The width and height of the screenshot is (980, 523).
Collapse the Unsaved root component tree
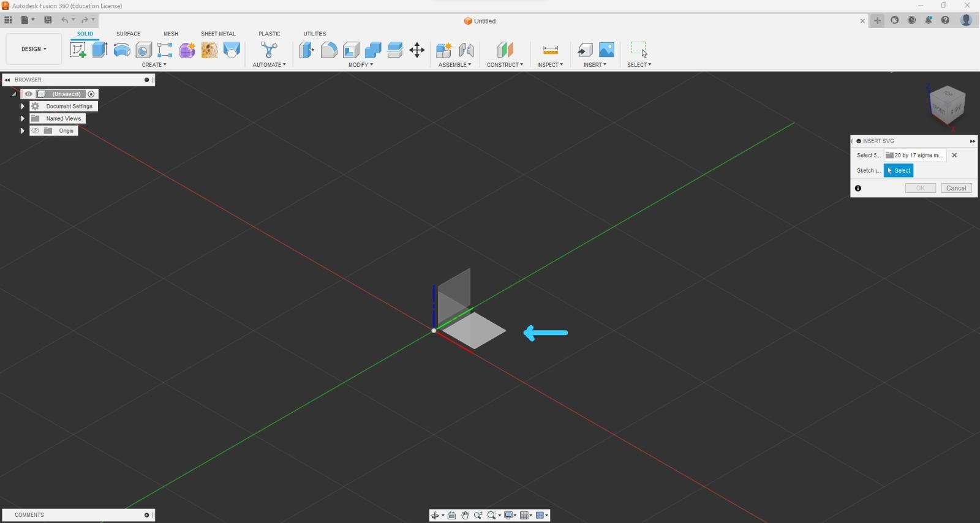pyautogui.click(x=13, y=94)
